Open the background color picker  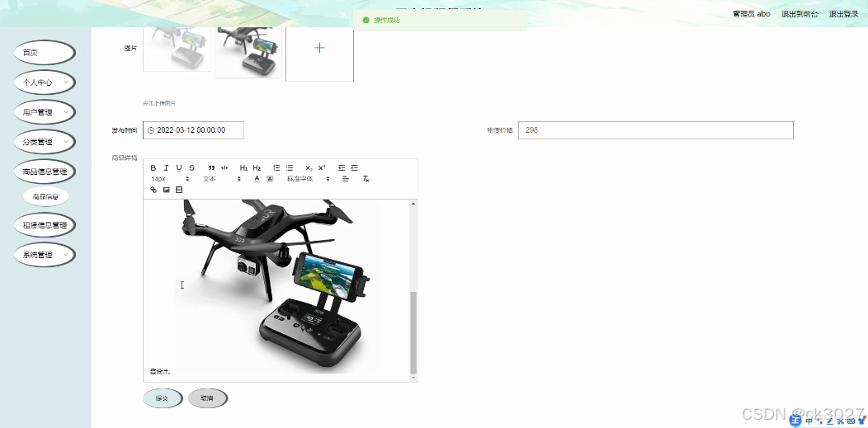coord(270,179)
